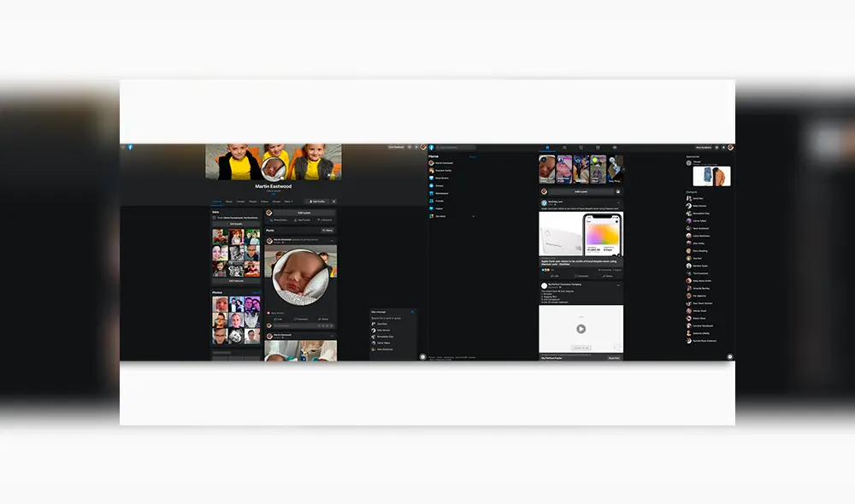The width and height of the screenshot is (855, 504).
Task: Play the video in the sponsored post
Action: coord(581,329)
